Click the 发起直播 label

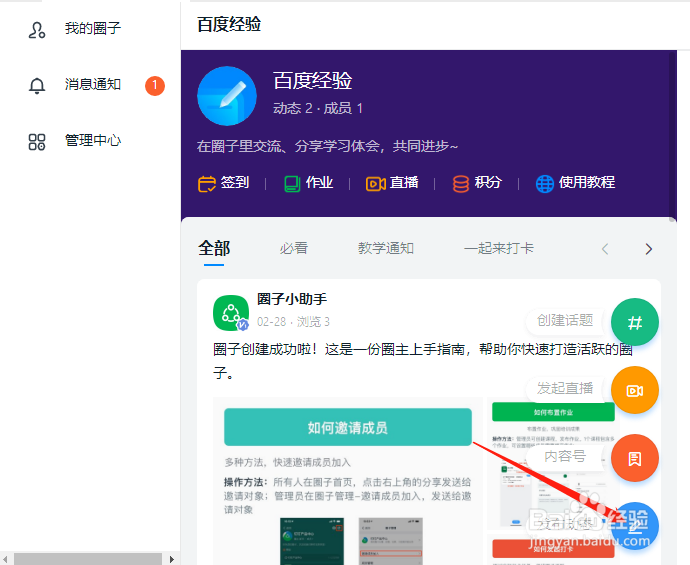tap(565, 389)
